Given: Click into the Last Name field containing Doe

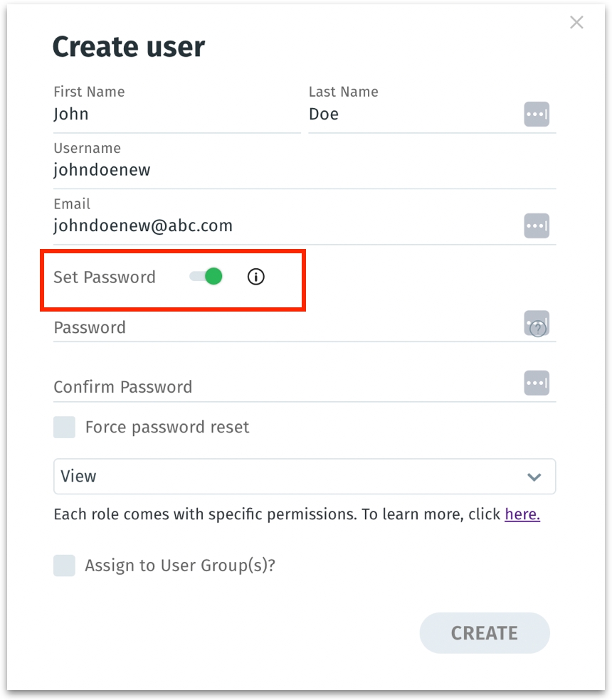Looking at the screenshot, I should (413, 115).
